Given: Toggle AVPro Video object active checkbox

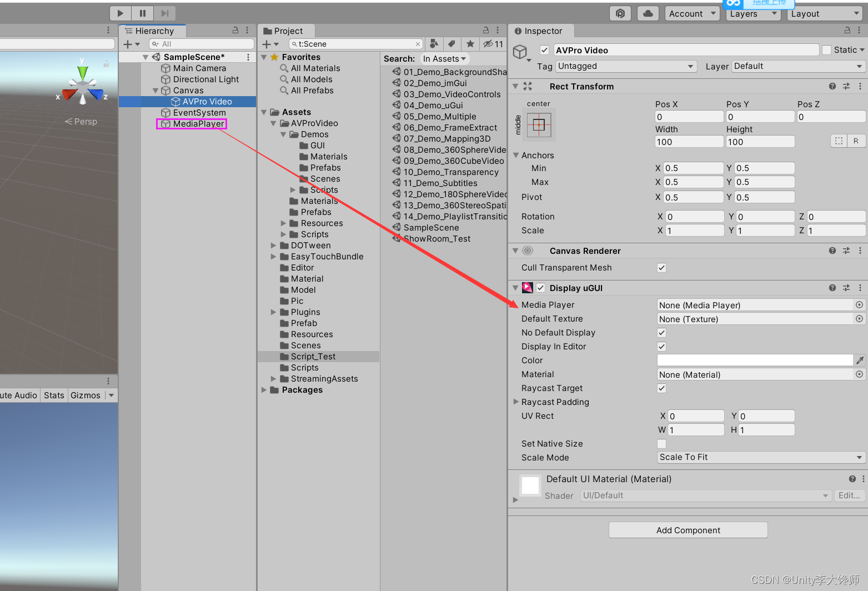Looking at the screenshot, I should [x=545, y=50].
